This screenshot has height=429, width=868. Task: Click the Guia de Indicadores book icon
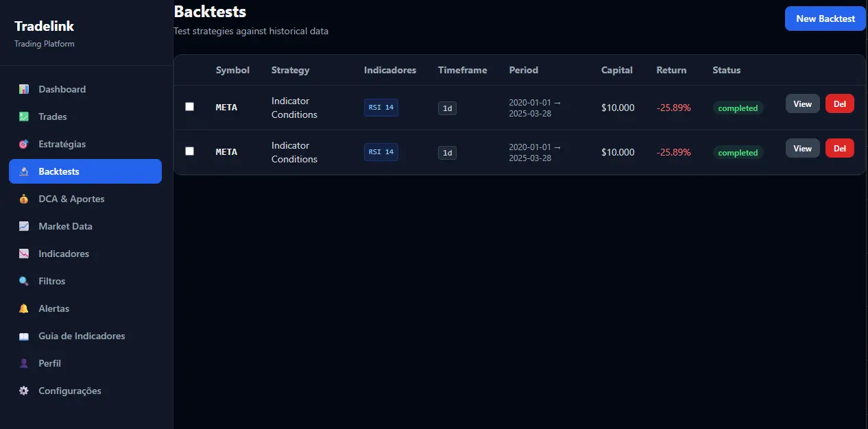pyautogui.click(x=24, y=336)
